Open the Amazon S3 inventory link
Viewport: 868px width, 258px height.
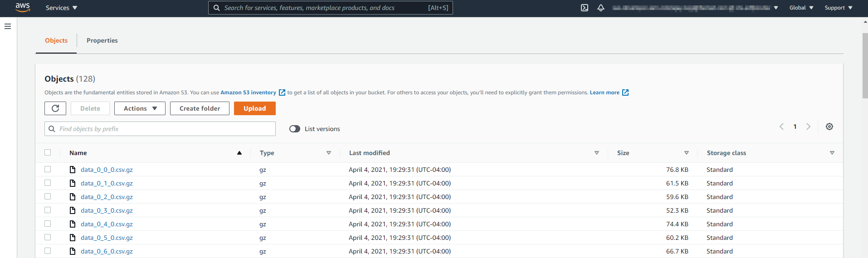(x=249, y=92)
